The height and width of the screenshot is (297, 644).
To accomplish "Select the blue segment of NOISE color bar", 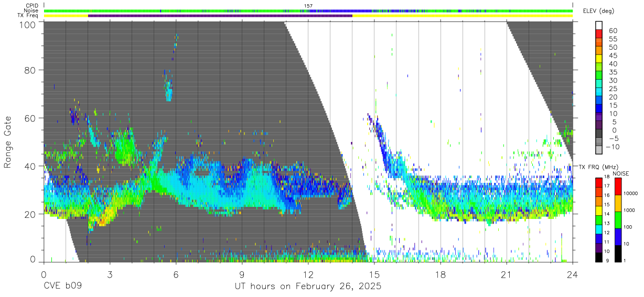I will (618, 237).
